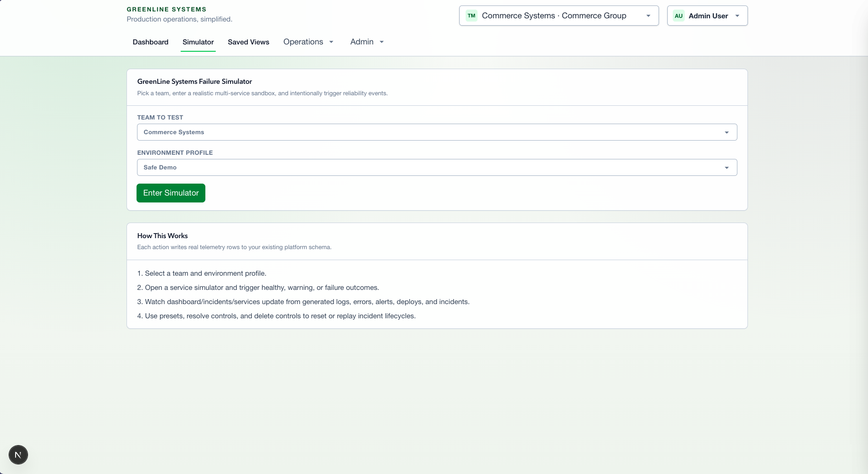868x474 pixels.
Task: Click the caret arrow beside Operations
Action: tap(331, 42)
